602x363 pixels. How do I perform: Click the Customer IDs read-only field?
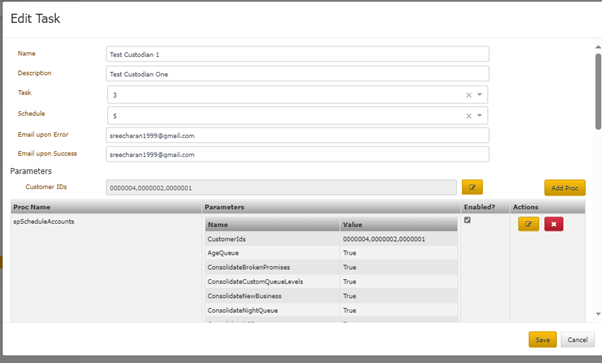pyautogui.click(x=281, y=187)
